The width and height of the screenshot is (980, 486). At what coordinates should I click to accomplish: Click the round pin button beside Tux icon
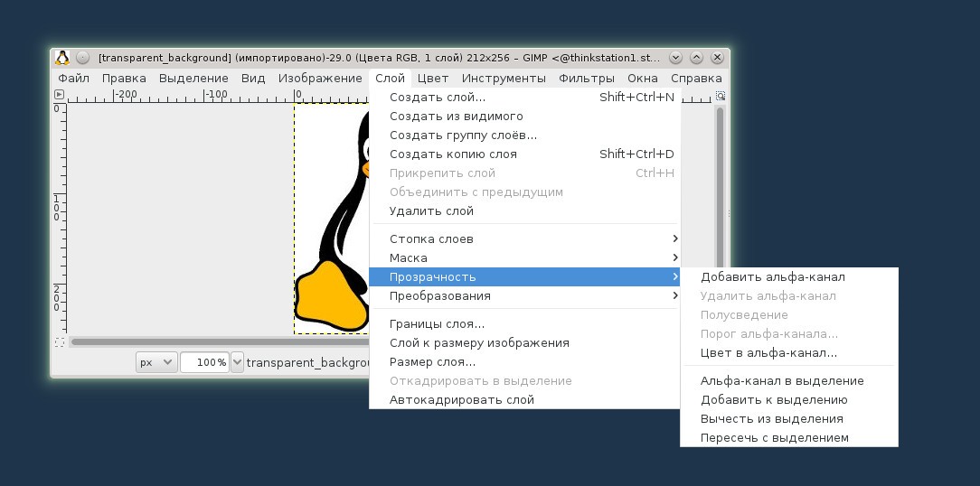(82, 58)
